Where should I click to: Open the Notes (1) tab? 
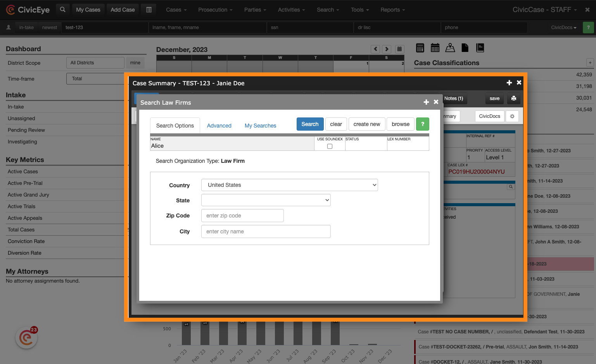(454, 98)
